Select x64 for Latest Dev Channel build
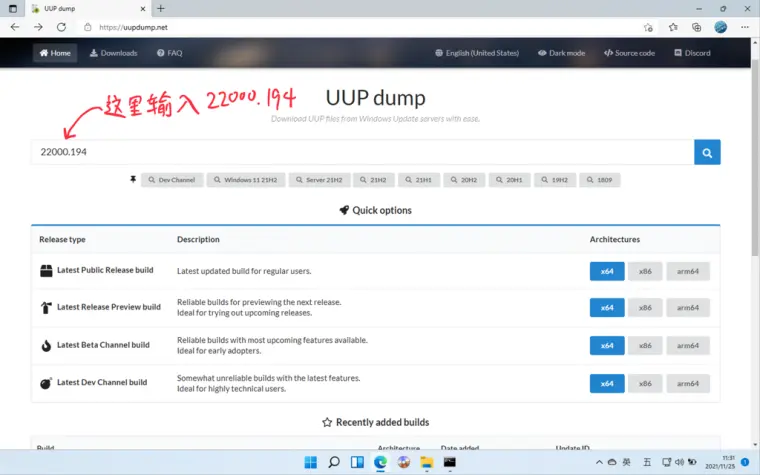Image resolution: width=760 pixels, height=475 pixels. [607, 383]
